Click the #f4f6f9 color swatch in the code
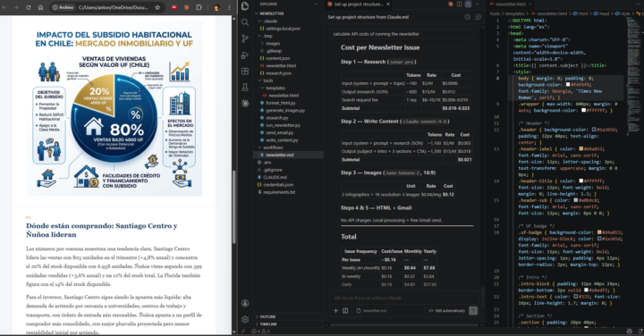This screenshot has width=644, height=336. [x=568, y=85]
